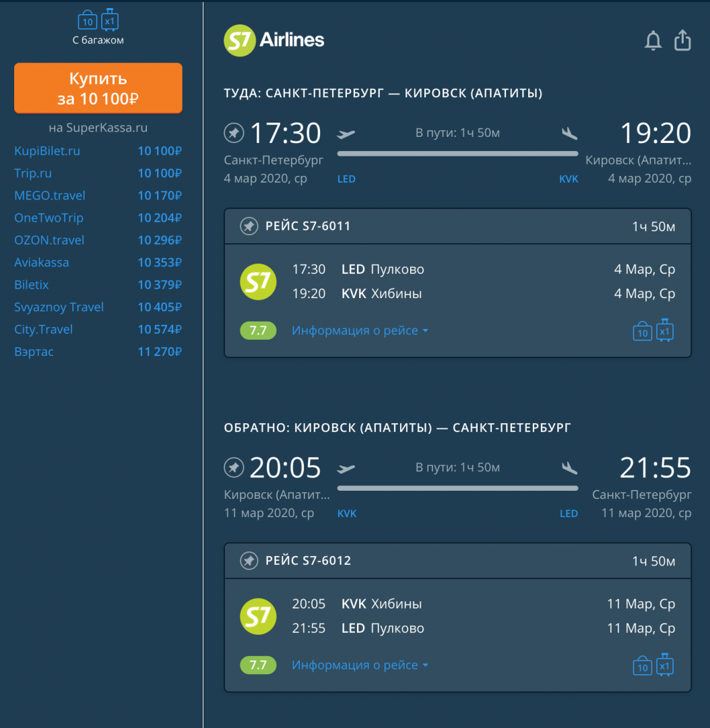
Task: Click the 21:55 return arrival time
Action: [x=655, y=468]
